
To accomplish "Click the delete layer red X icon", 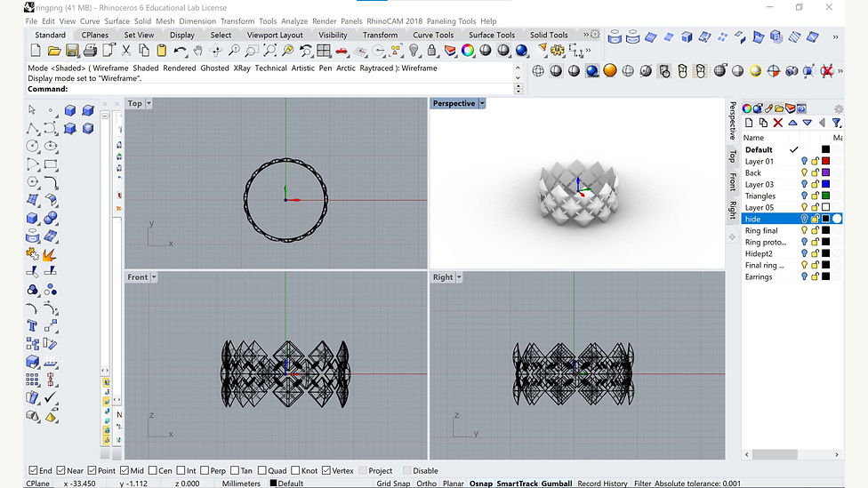I will point(778,123).
